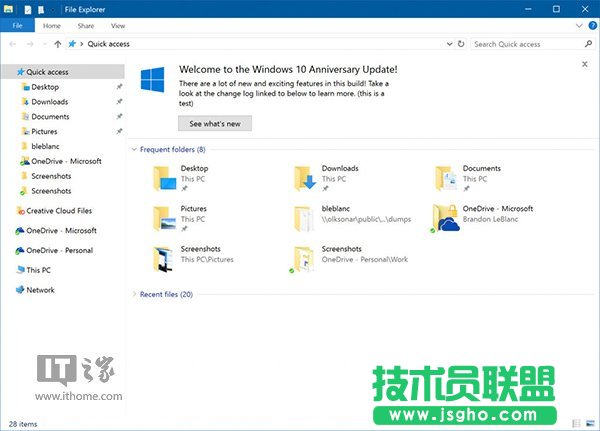Open the Desktop folder icon in Frequent folders

165,178
